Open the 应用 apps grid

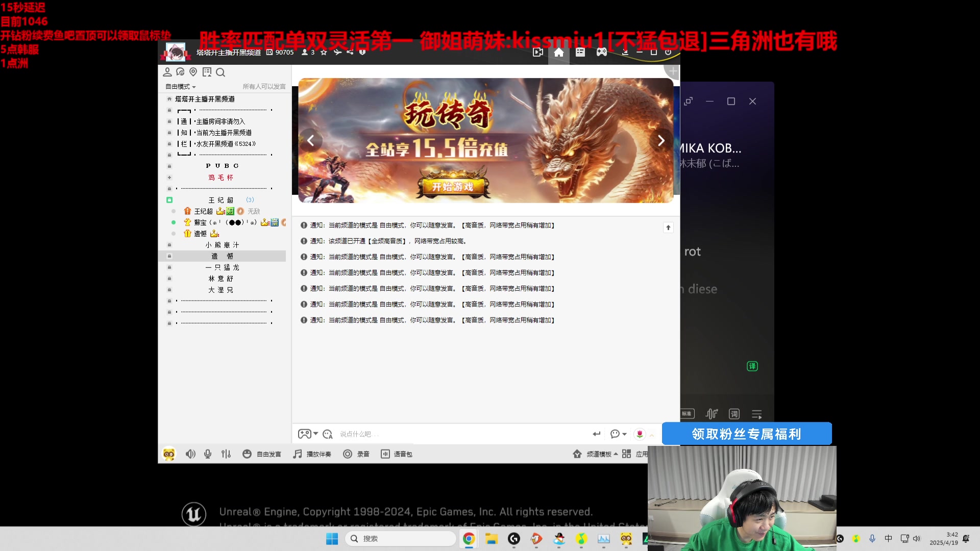coord(634,454)
